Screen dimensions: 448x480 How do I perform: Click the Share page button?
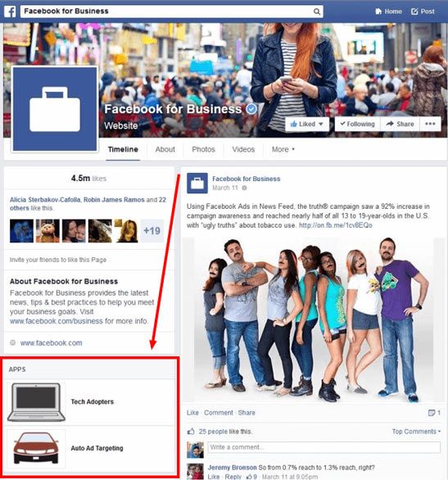click(400, 124)
